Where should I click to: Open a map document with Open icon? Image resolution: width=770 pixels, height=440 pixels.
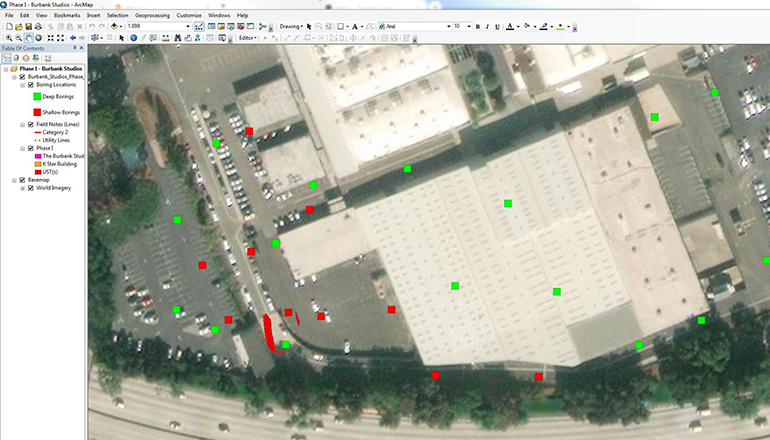19,26
